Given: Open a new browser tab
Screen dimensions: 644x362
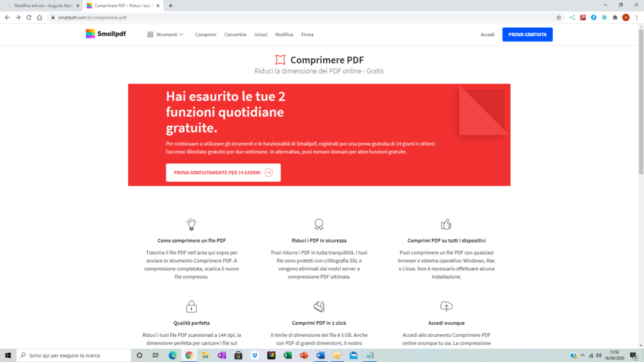Looking at the screenshot, I should click(171, 6).
